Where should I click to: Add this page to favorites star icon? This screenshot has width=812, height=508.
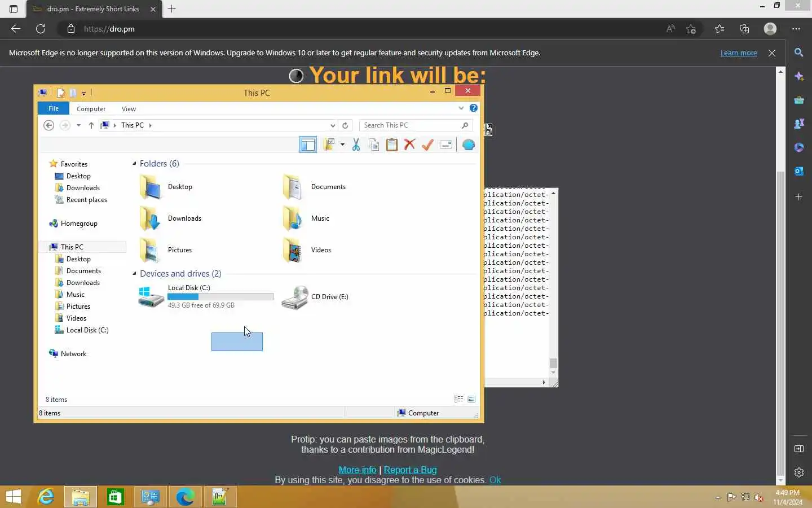pyautogui.click(x=691, y=29)
